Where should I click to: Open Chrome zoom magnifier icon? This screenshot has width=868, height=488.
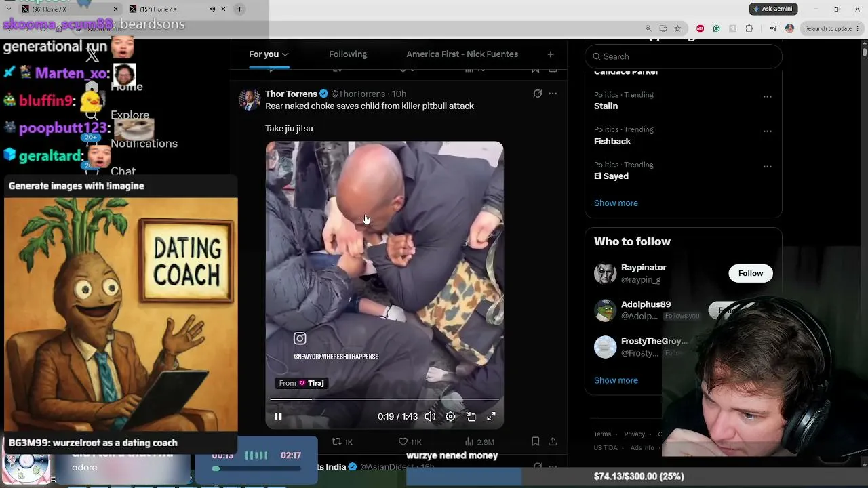(648, 28)
